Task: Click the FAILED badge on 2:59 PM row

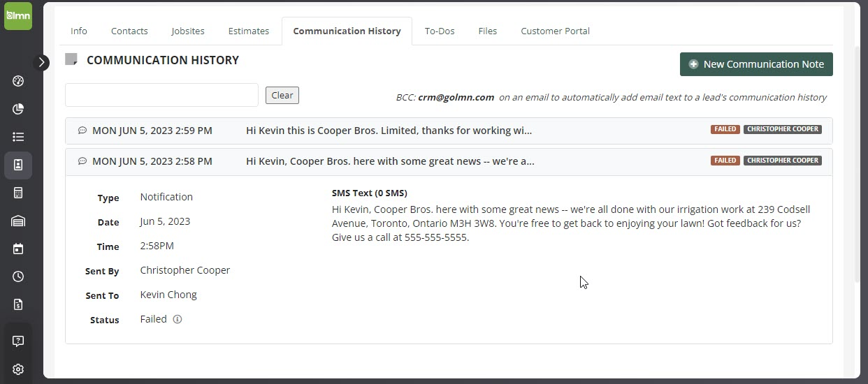Action: coord(725,129)
